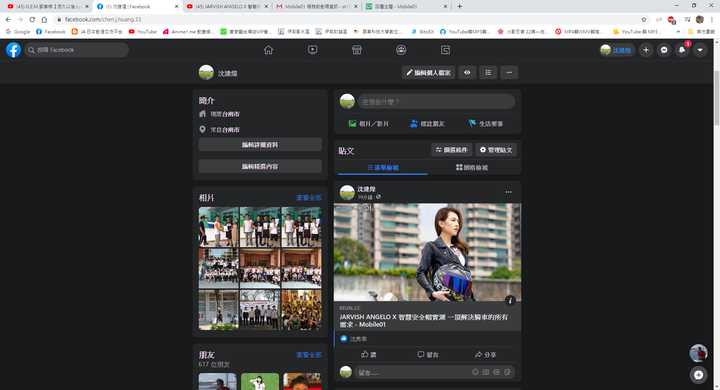Viewport: 720px width, 390px height.
Task: Click Photo/Video option in post composer
Action: tap(369, 124)
